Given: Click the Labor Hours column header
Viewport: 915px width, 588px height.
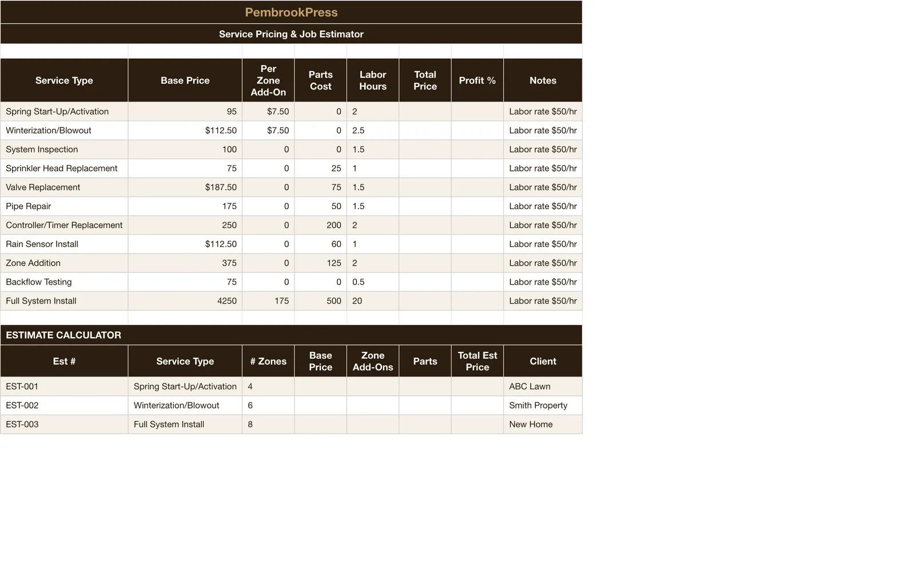Looking at the screenshot, I should click(373, 81).
